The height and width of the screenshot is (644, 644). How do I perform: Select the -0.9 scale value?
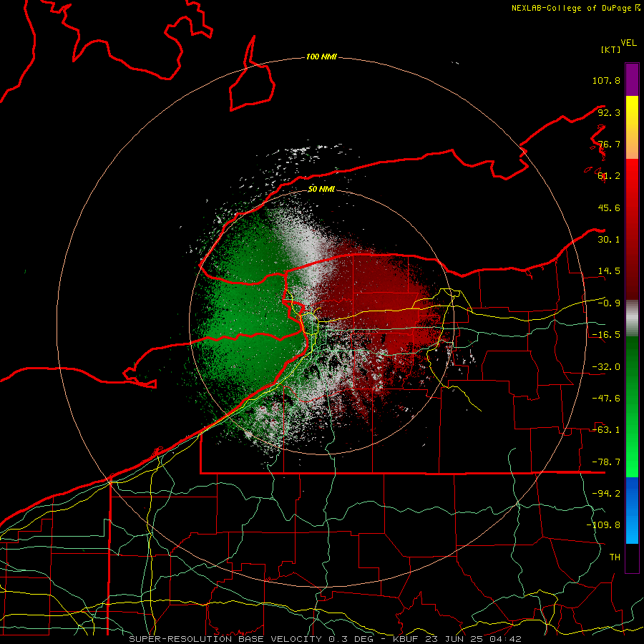coord(609,303)
